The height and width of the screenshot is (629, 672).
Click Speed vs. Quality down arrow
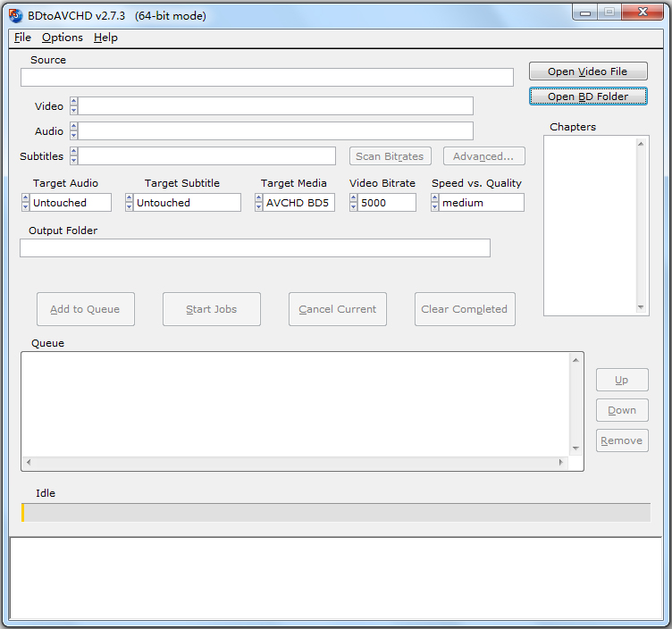434,207
